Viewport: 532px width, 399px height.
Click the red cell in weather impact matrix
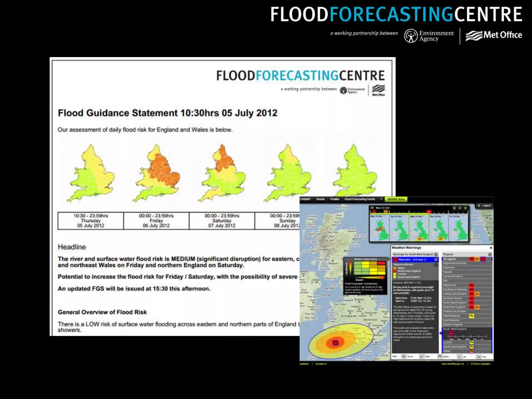tap(381, 263)
